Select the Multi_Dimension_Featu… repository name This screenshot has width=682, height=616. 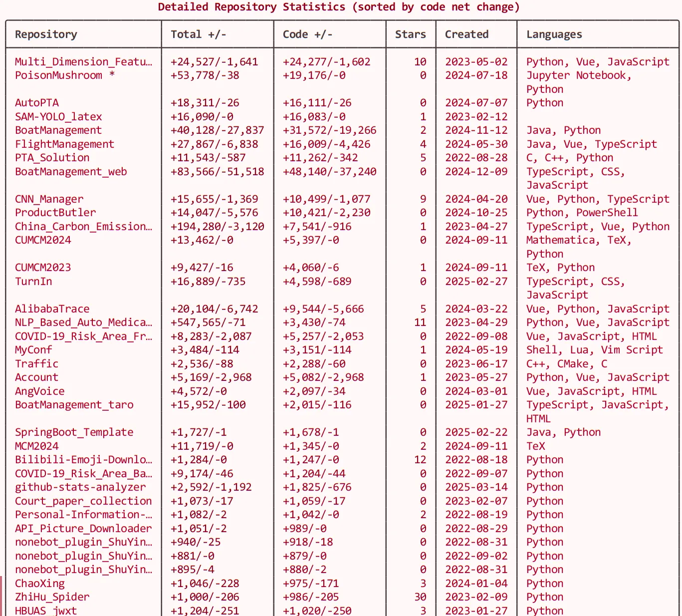84,62
